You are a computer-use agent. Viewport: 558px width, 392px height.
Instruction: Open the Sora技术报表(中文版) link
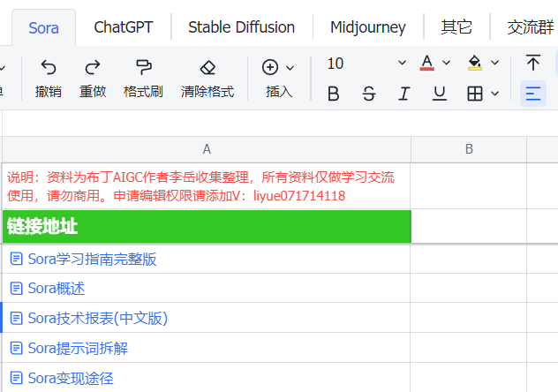pos(97,318)
